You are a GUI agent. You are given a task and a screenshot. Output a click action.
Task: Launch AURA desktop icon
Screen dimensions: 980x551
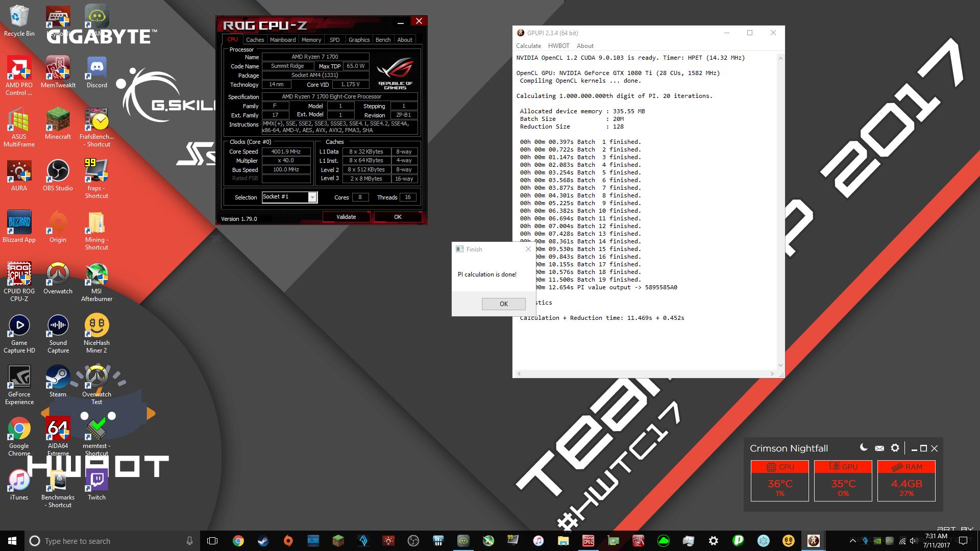[19, 175]
